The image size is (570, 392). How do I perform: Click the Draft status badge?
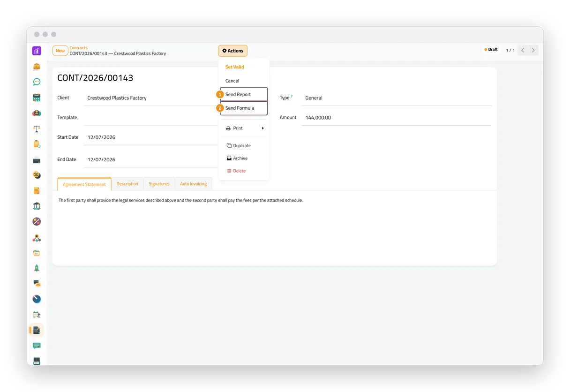pyautogui.click(x=491, y=50)
